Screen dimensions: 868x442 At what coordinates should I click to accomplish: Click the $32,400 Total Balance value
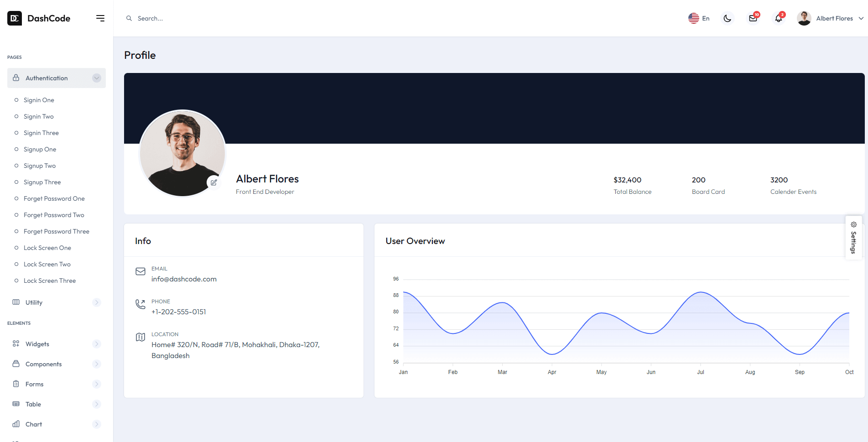coord(627,180)
